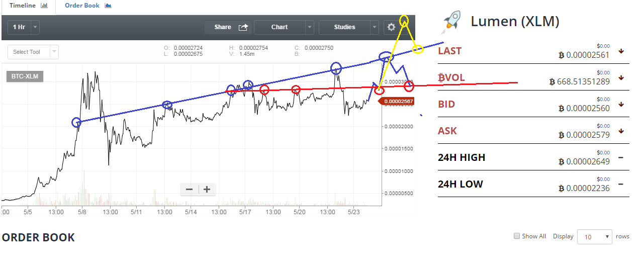Click the share arrow icon
The height and width of the screenshot is (268, 644).
[x=243, y=27]
